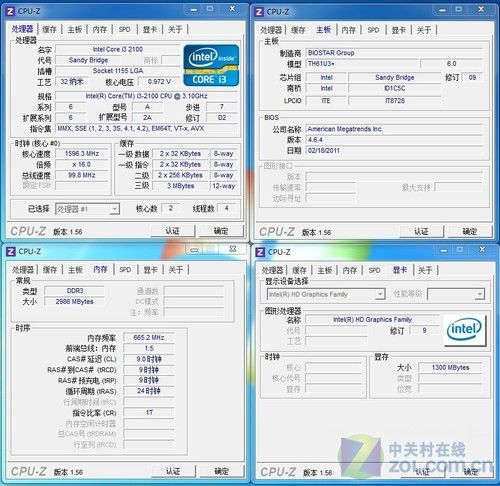Open the 性能等级 dropdown in graphics window
Viewport: 500px width, 486px height.
[x=455, y=294]
